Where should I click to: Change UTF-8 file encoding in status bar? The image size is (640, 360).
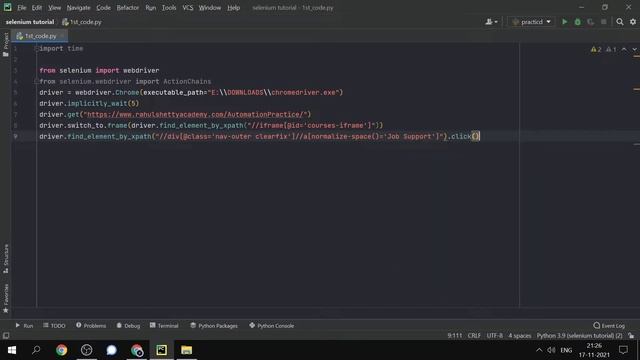click(x=495, y=336)
